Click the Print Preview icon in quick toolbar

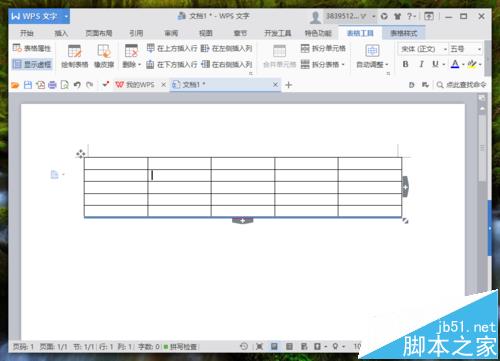point(65,85)
